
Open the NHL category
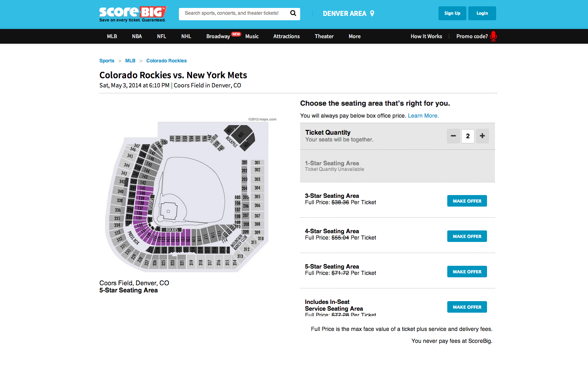pos(186,36)
